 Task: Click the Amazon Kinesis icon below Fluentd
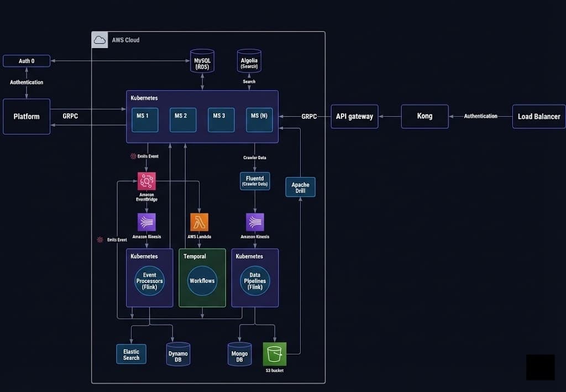(255, 223)
